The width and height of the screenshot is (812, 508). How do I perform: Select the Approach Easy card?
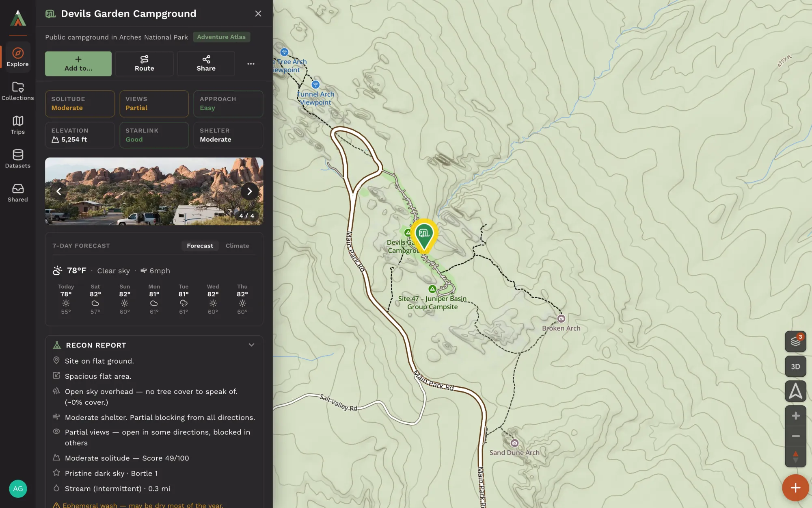click(x=228, y=104)
